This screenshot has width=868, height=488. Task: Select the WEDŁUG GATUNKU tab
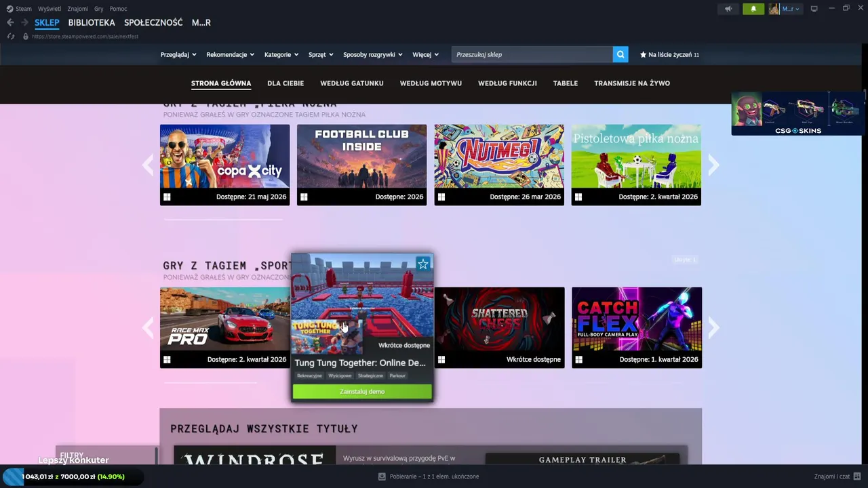tap(352, 83)
